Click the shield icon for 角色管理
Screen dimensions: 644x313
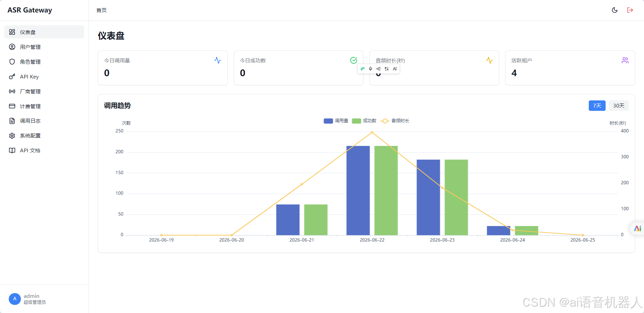(x=12, y=62)
